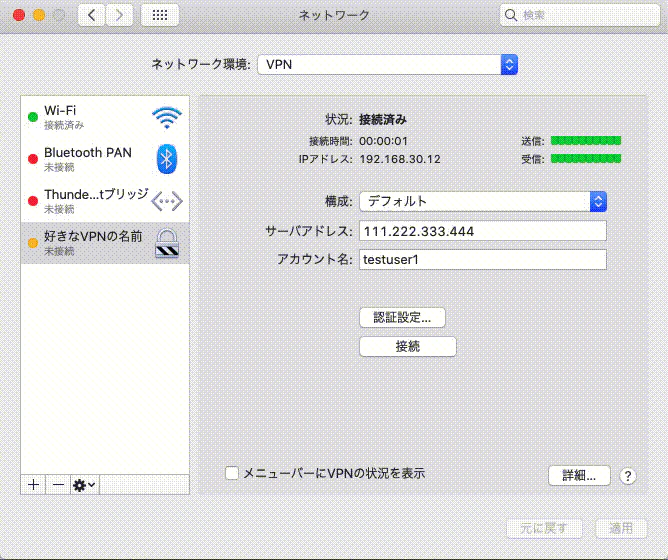Open the 構成 デフォルト dropdown
The height and width of the screenshot is (560, 668).
coord(483,201)
